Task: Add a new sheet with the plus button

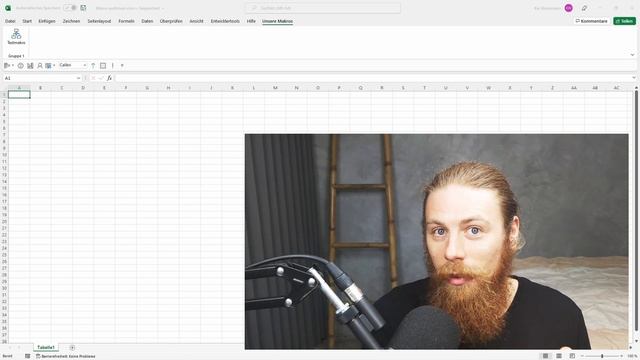Action: click(72, 348)
